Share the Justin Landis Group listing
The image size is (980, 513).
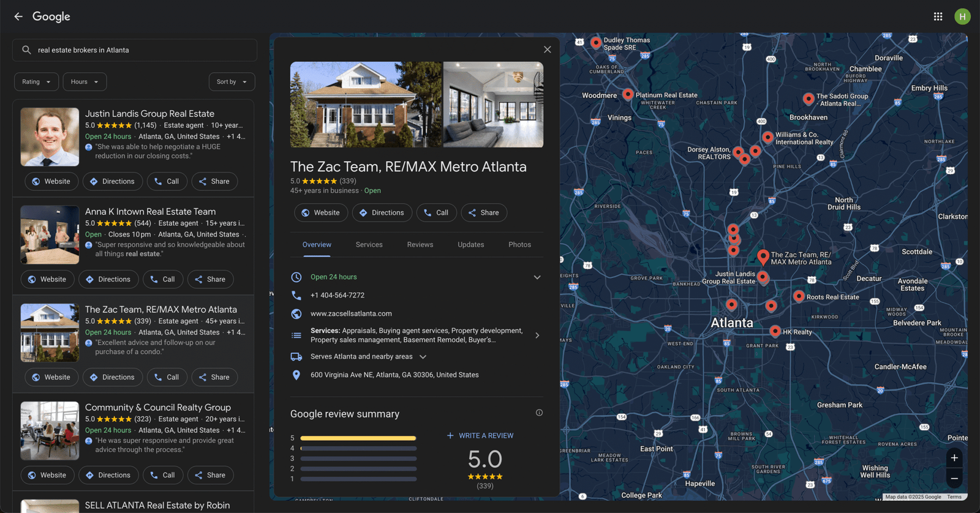tap(214, 181)
